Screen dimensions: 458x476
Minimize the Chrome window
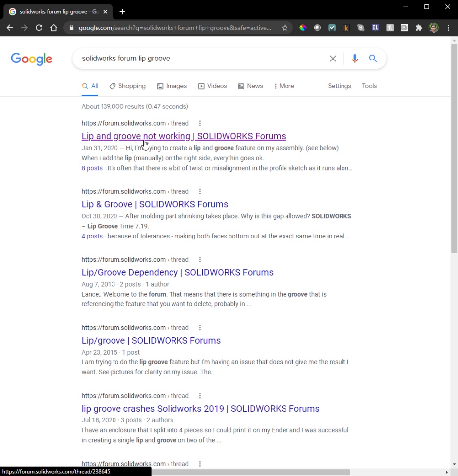(x=406, y=6)
